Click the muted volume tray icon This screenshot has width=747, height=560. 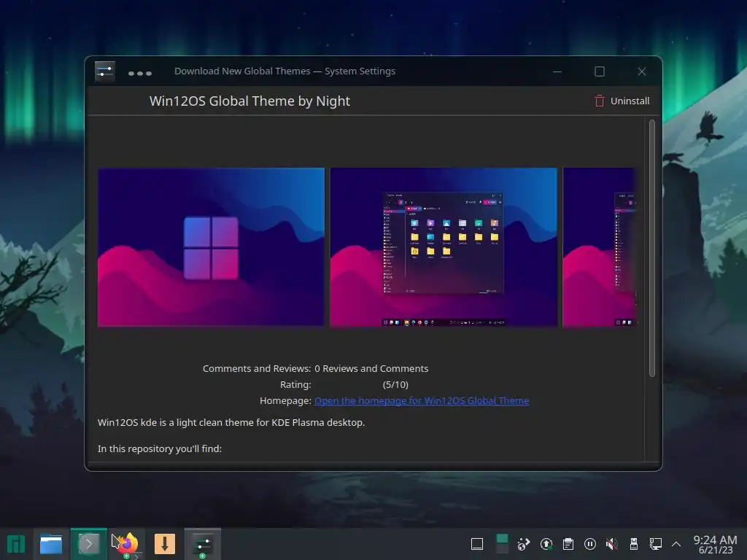pos(612,544)
